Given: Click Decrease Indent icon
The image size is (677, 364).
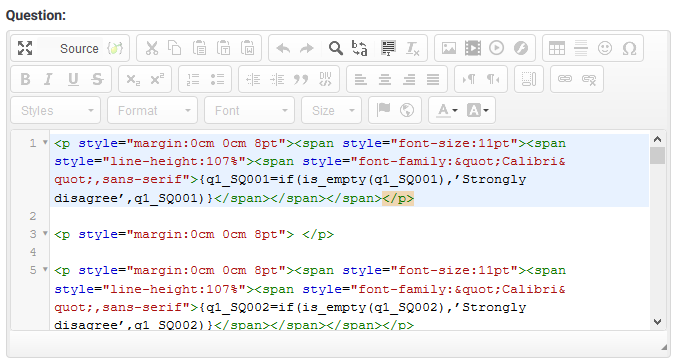Looking at the screenshot, I should click(253, 79).
